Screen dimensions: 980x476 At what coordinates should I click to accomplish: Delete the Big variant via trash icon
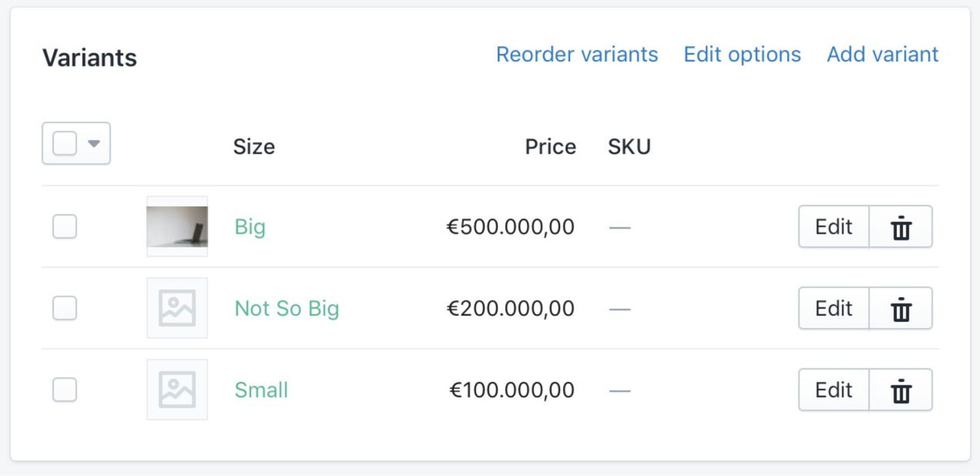tap(900, 227)
